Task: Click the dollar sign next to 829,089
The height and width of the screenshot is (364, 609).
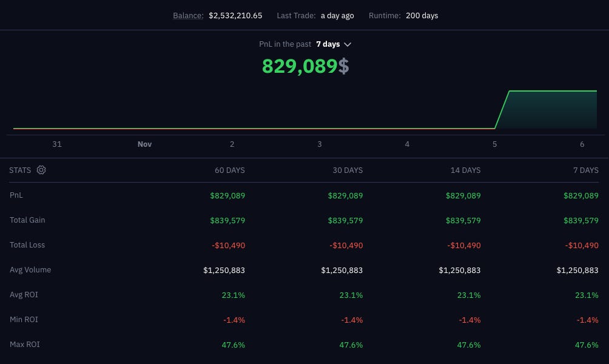Action: [x=343, y=67]
